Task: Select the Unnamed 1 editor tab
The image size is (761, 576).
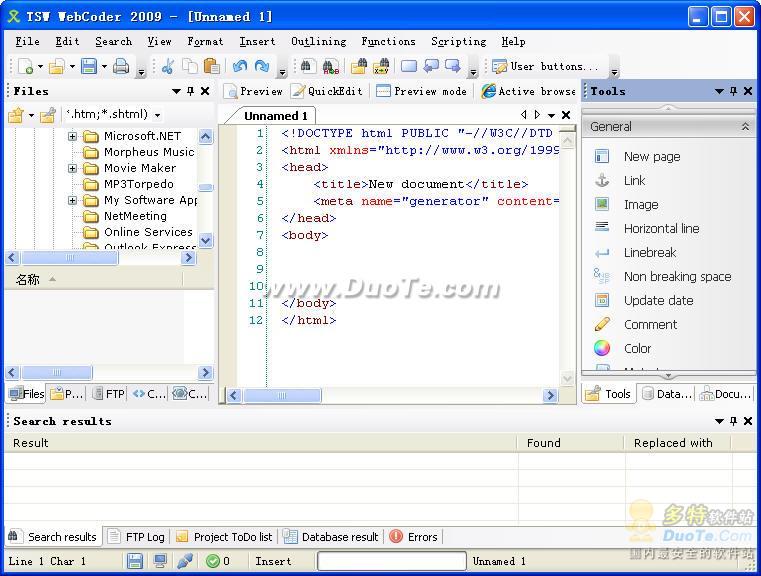Action: [x=275, y=116]
